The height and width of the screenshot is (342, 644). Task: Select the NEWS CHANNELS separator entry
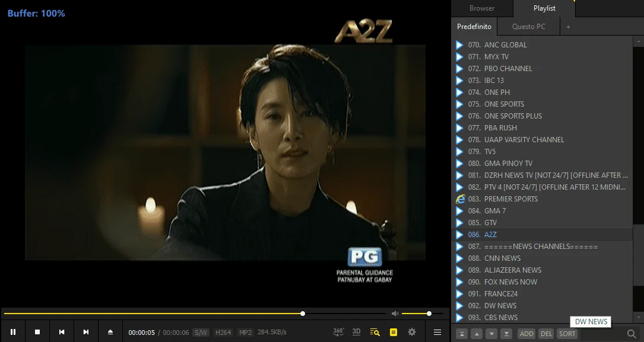tap(542, 247)
